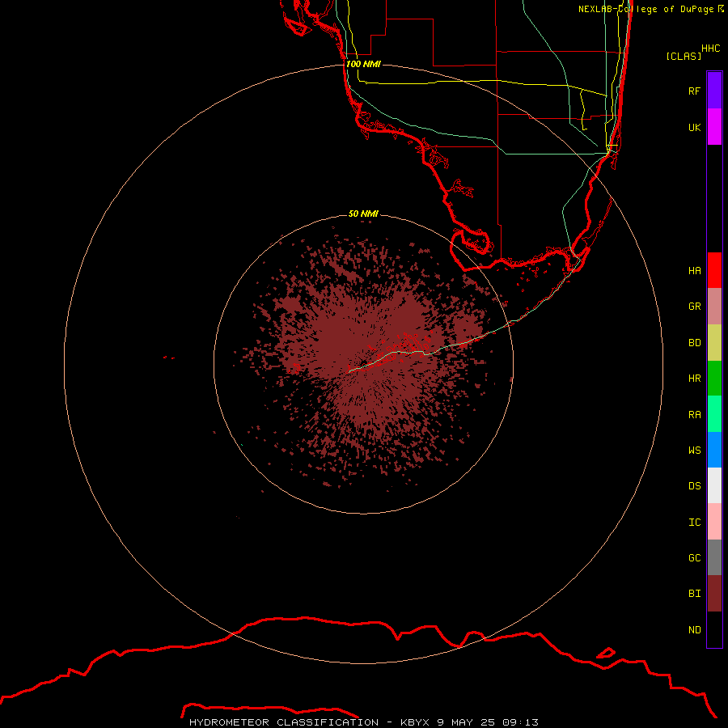Viewport: 728px width, 728px height.
Task: Click the IC legend label
Action: (694, 523)
